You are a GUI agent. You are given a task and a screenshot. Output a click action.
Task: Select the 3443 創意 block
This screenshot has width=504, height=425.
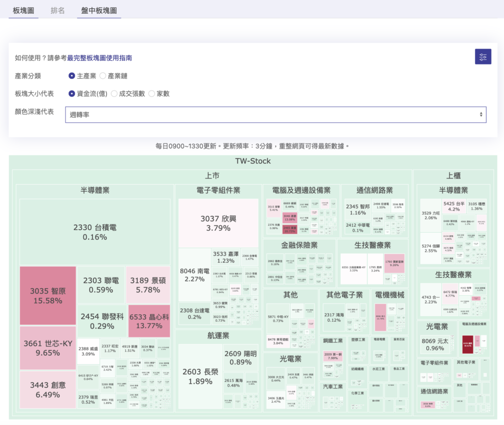tap(48, 390)
